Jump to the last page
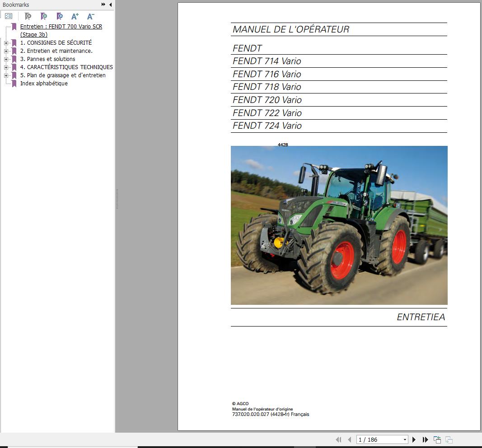 coord(425,439)
